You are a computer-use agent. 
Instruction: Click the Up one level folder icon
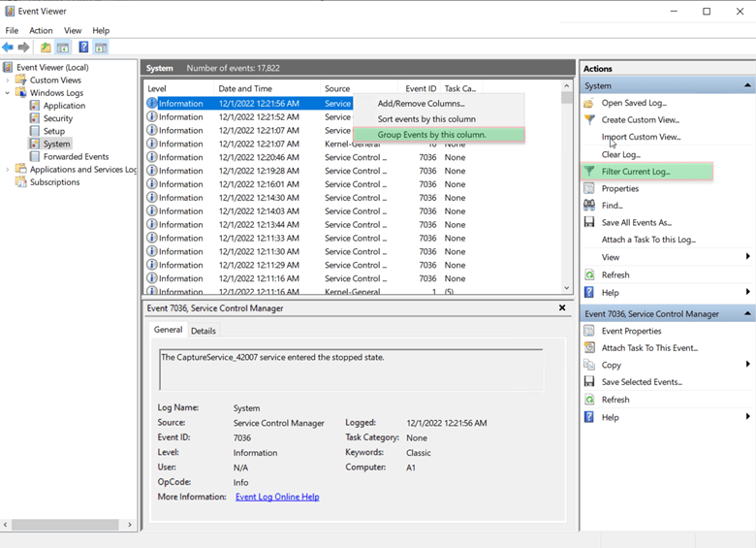click(46, 48)
